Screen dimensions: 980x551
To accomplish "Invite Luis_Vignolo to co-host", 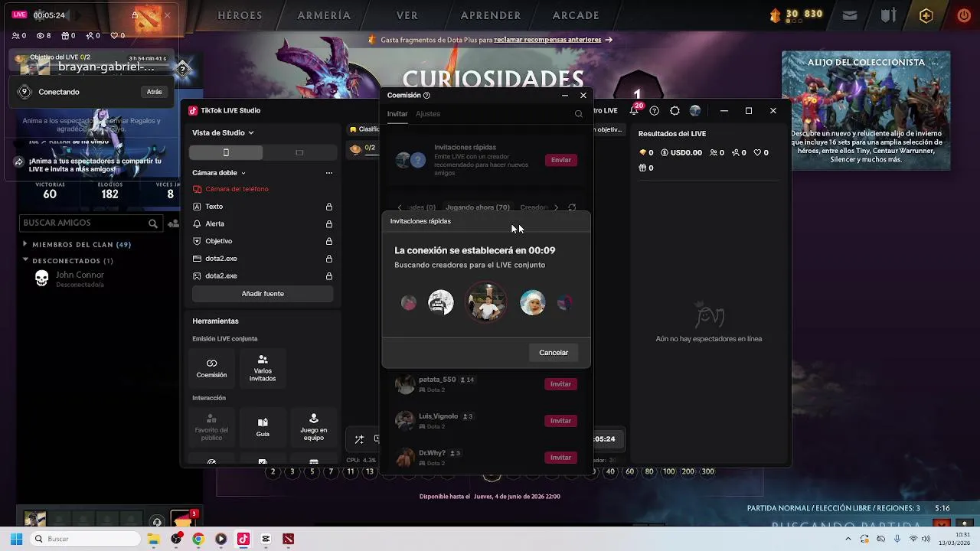I will pos(560,421).
